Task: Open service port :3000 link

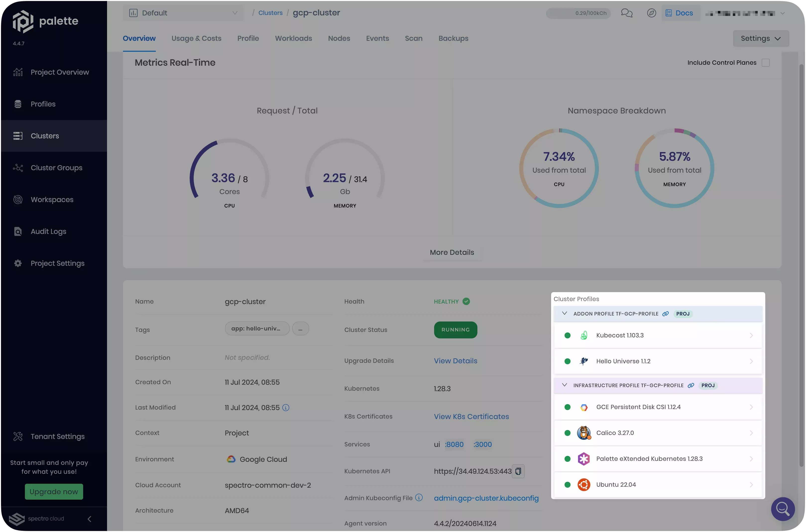Action: click(x=483, y=444)
